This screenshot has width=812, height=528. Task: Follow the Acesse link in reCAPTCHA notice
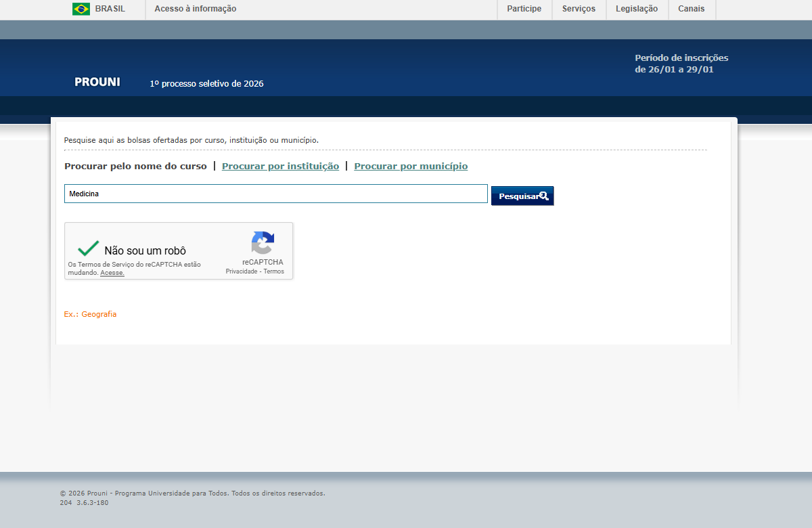(112, 273)
